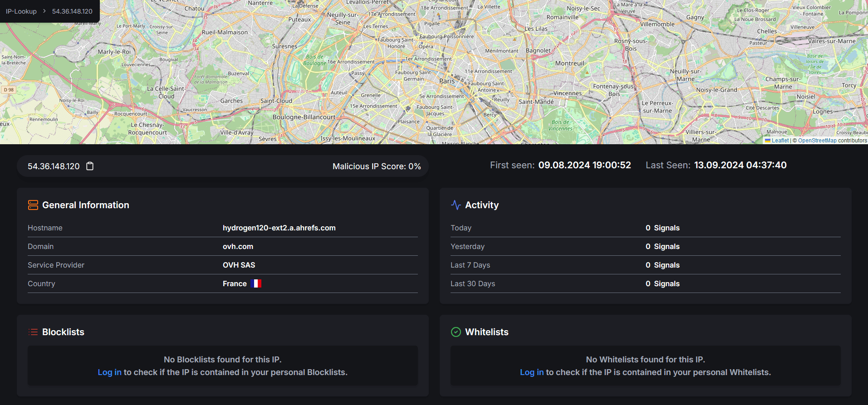The width and height of the screenshot is (868, 405).
Task: Open IP-Lookup breadcrumb link
Action: [21, 11]
